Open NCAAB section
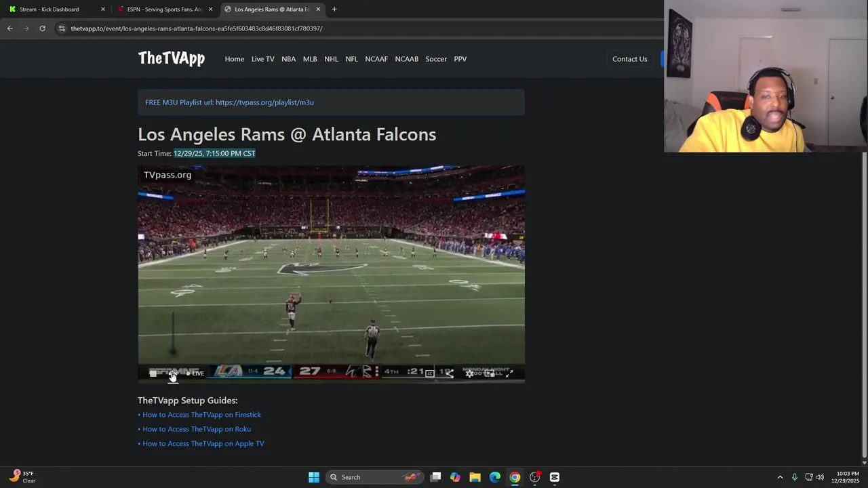Image resolution: width=868 pixels, height=488 pixels. [x=407, y=59]
